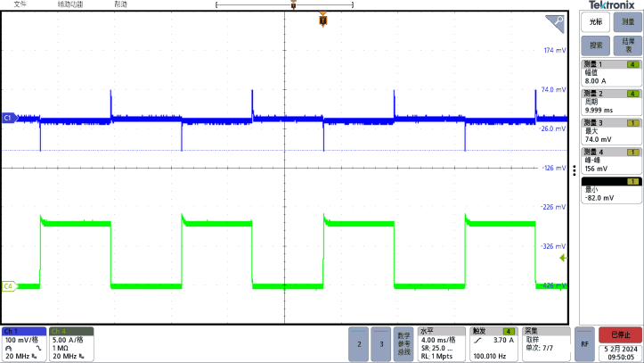
Task: Open the 触发 trigger settings badge
Action: 493,343
